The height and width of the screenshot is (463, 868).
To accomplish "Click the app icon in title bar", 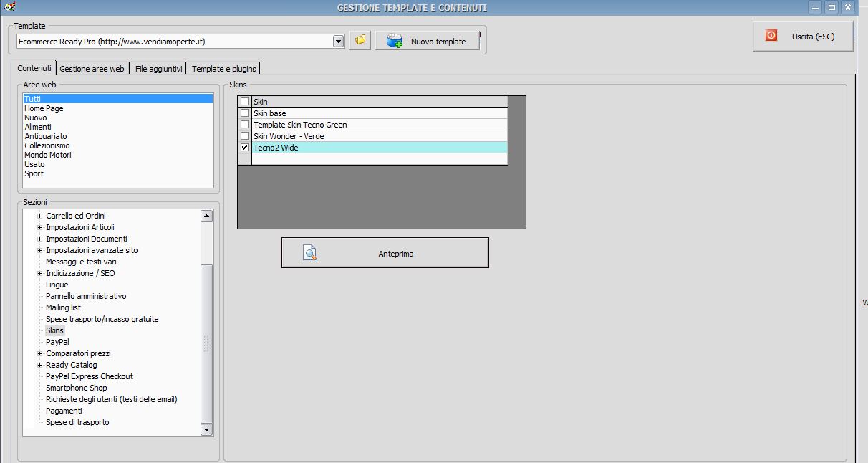I will tap(9, 7).
